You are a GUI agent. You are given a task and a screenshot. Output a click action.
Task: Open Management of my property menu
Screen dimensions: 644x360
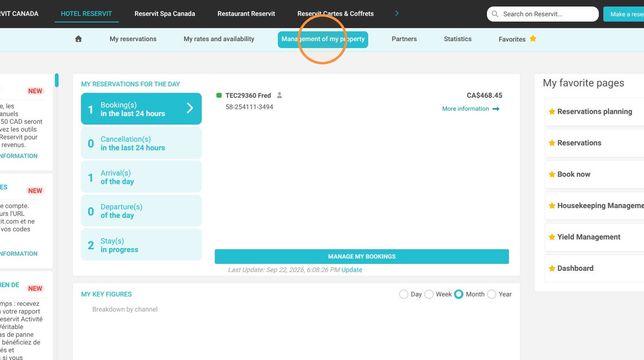[323, 40]
